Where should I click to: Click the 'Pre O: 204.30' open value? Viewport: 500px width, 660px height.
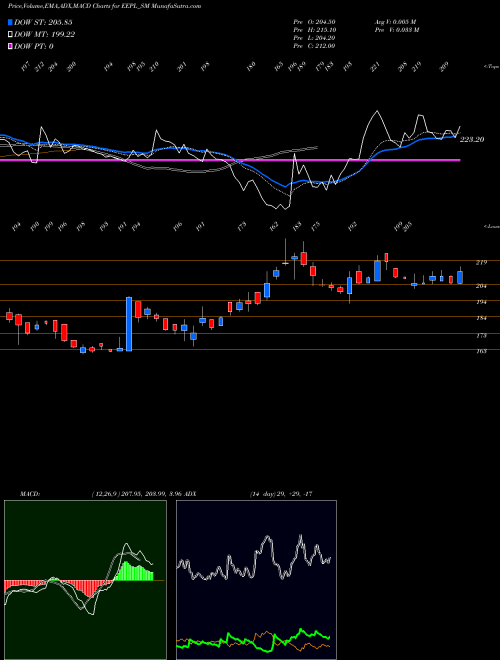[x=314, y=22]
